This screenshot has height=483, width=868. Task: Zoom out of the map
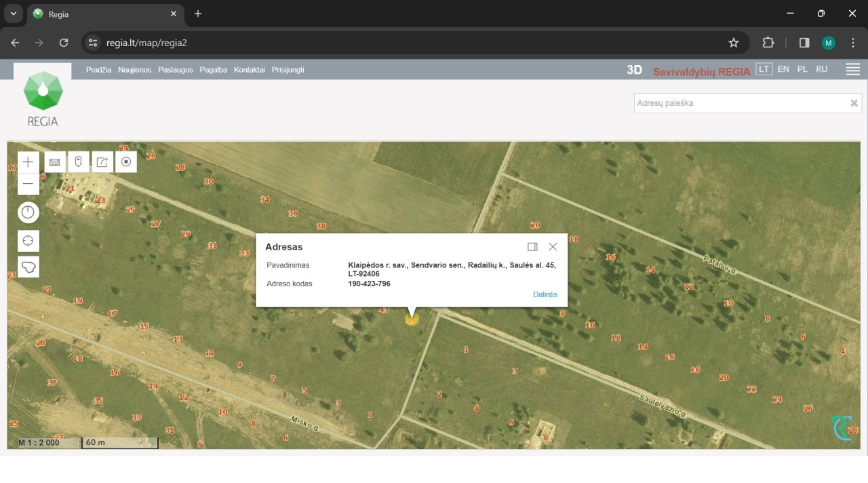(x=28, y=184)
